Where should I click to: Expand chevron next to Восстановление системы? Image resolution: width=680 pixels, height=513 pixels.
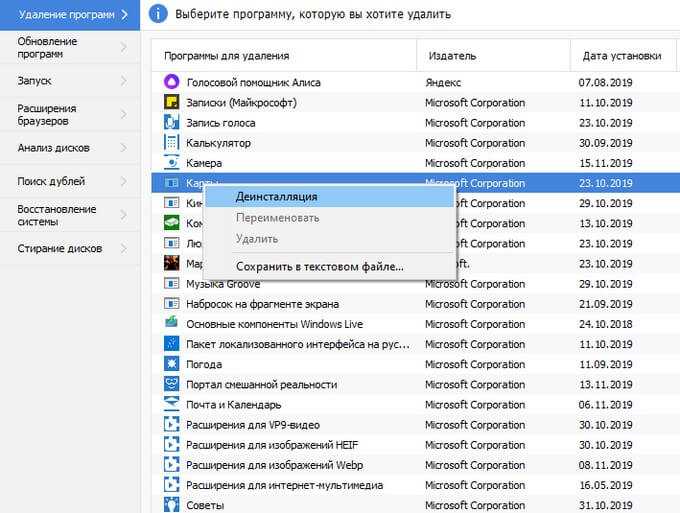[124, 215]
